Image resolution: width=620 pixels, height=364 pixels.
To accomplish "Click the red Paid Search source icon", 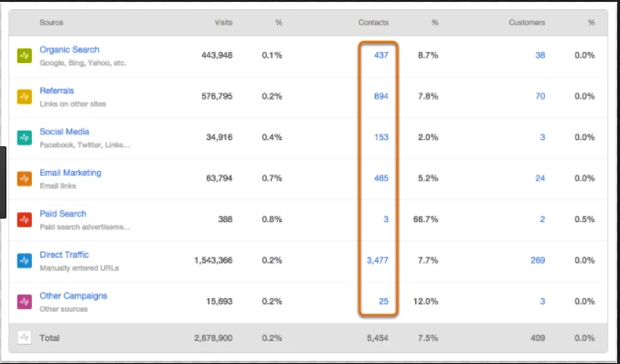I will tap(24, 219).
